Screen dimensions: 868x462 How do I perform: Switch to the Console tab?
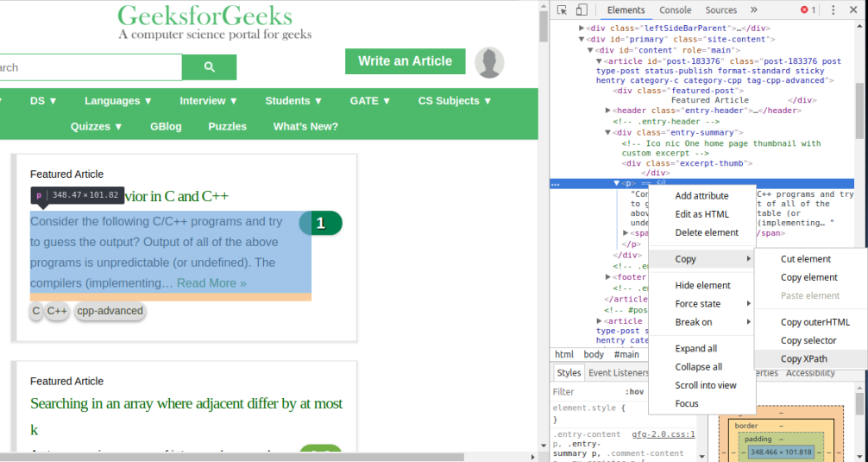coord(675,10)
